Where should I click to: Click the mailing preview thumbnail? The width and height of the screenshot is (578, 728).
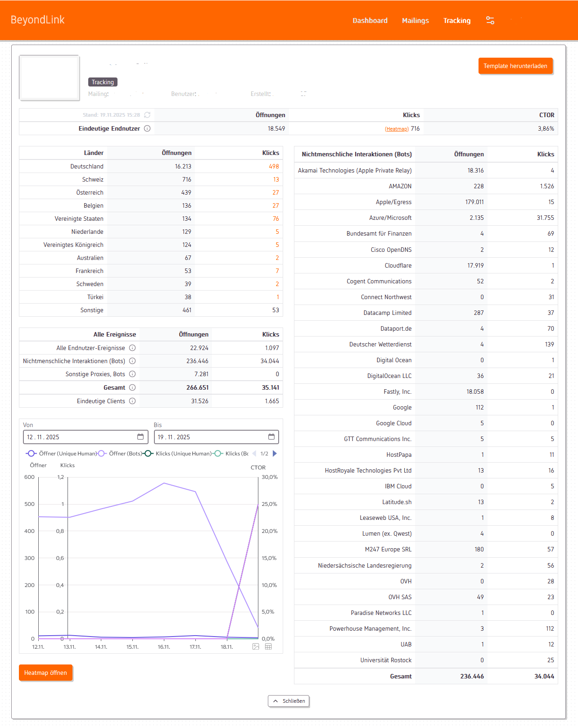[50, 77]
